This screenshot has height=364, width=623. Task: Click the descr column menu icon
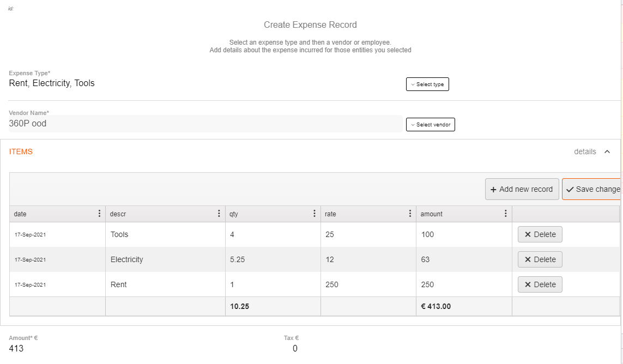219,214
